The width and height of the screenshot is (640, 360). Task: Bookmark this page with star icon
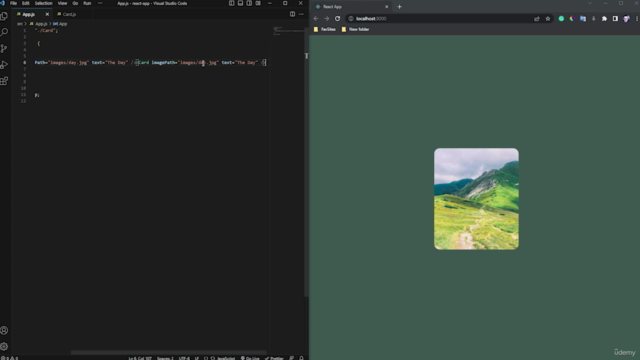click(x=548, y=19)
